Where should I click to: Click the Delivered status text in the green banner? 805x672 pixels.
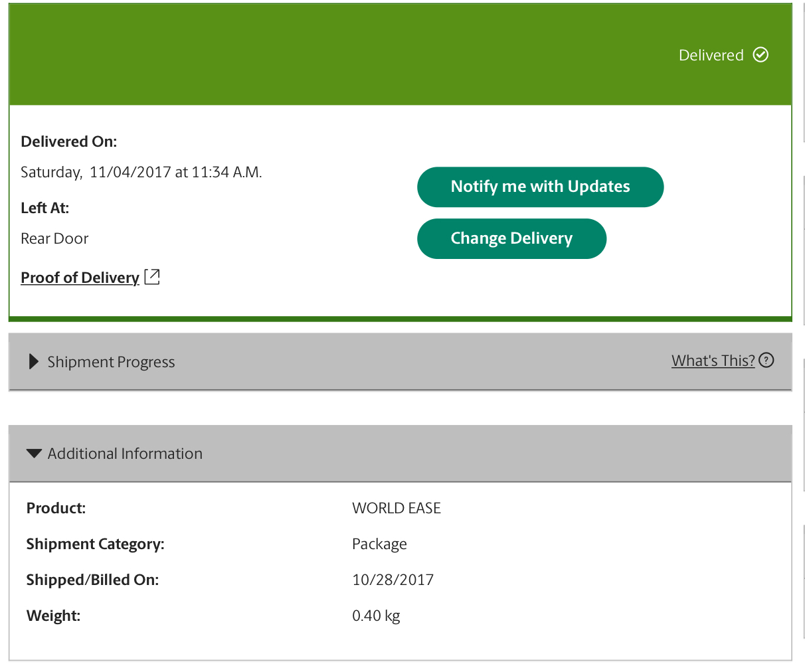point(711,55)
